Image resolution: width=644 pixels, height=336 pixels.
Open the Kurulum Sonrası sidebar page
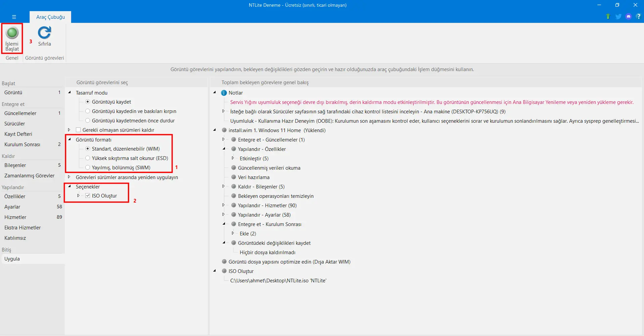[x=32, y=145]
